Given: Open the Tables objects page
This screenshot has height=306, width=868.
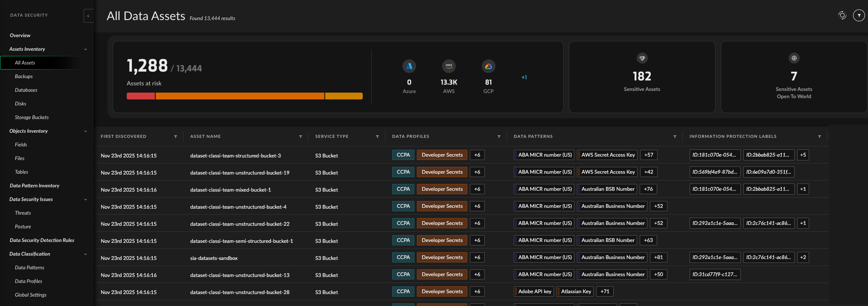Looking at the screenshot, I should click(x=21, y=172).
